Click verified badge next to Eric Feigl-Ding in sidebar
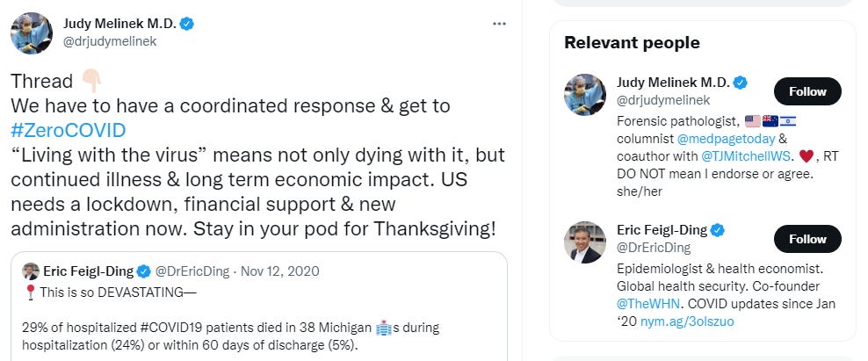Image resolution: width=868 pixels, height=361 pixels. tap(718, 230)
